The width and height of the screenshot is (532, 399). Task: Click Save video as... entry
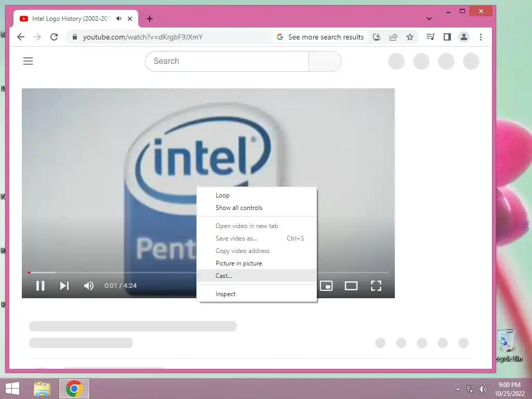point(257,238)
